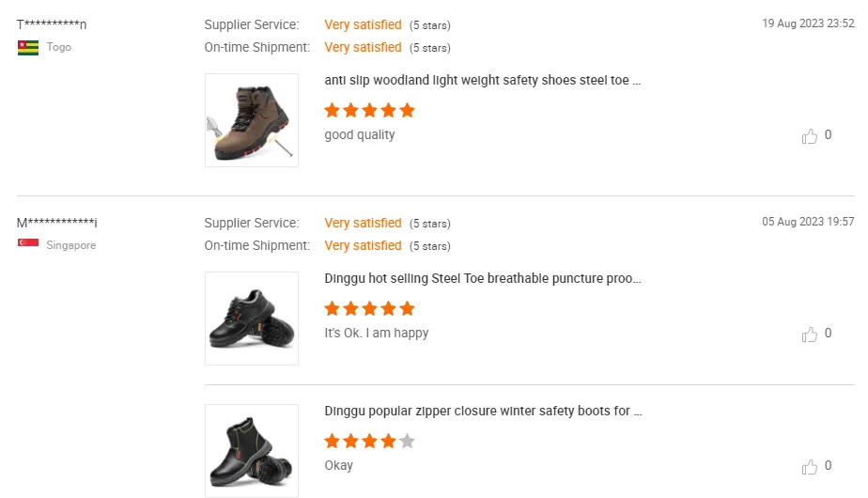868x498 pixels.
Task: Click reviewer name T**********n
Action: click(52, 24)
